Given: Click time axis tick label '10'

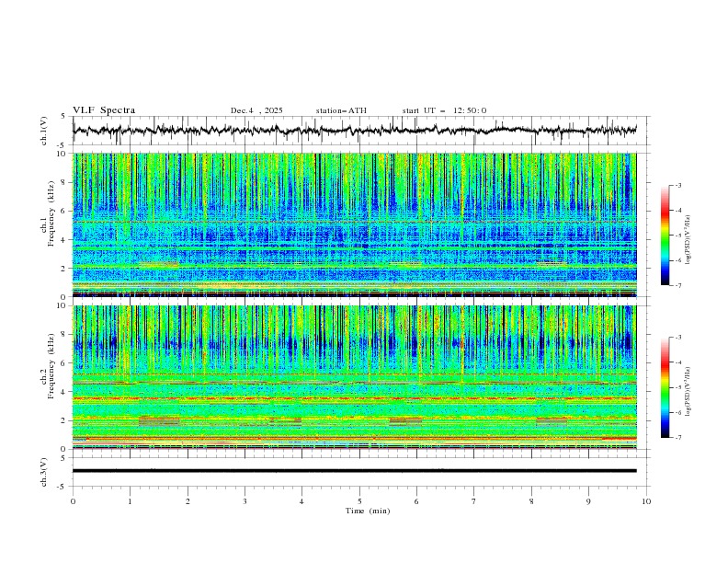Looking at the screenshot, I should [x=646, y=501].
